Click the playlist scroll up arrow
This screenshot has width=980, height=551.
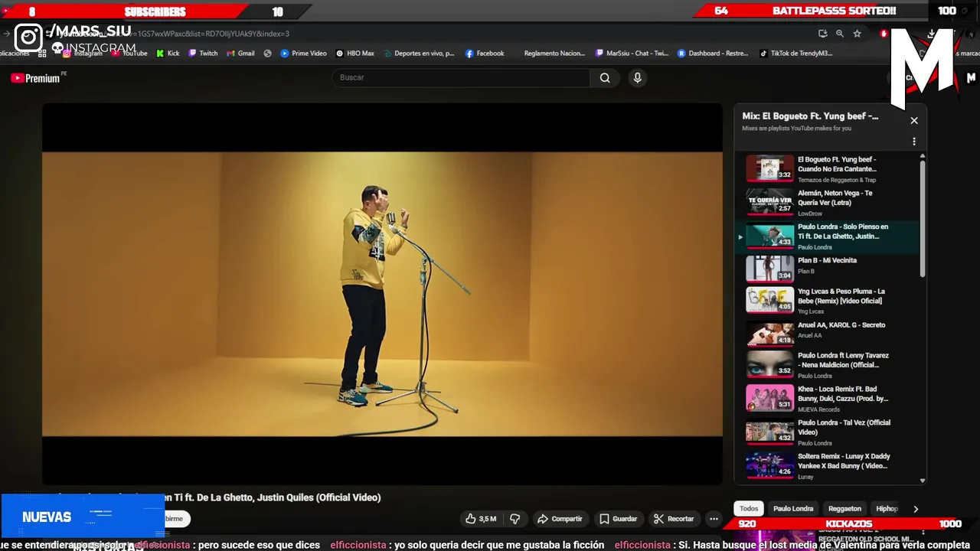(x=922, y=155)
